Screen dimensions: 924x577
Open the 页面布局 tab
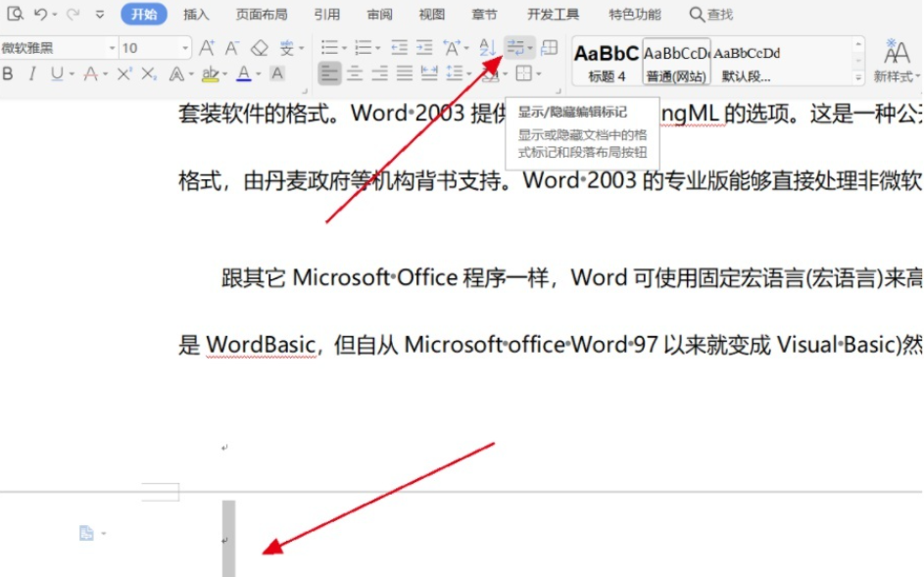(x=262, y=15)
